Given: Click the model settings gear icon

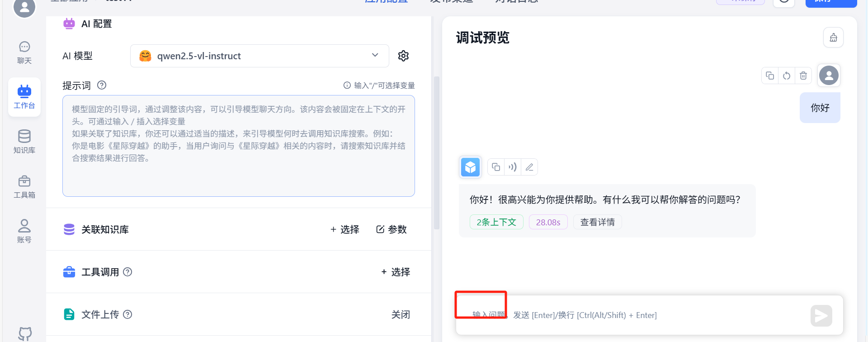Looking at the screenshot, I should coord(403,56).
